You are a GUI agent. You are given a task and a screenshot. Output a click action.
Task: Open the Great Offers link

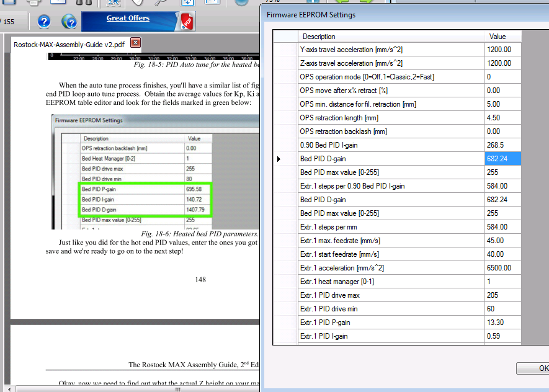tap(128, 18)
